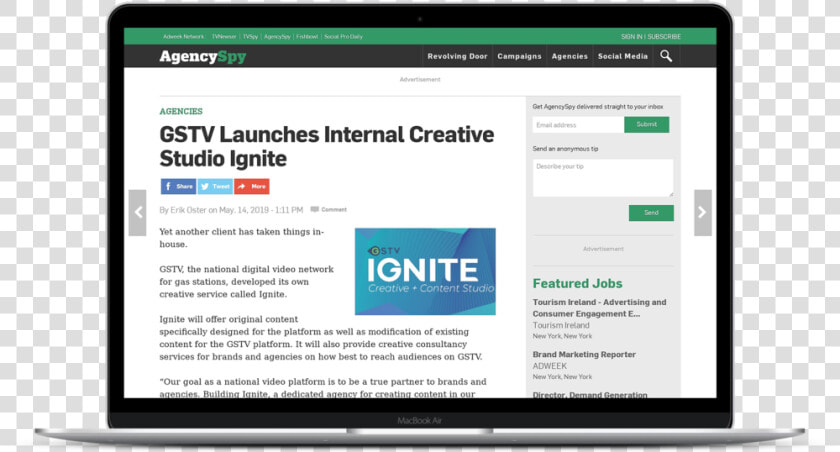The image size is (840, 452).
Task: Click the 'Tourism Ireland' employer name
Action: pos(561,325)
